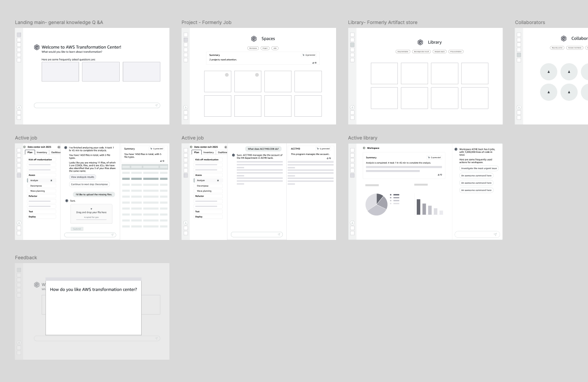Expand the Refactor section in first Active job
Viewport: 588px width, 382px height.
(33, 196)
